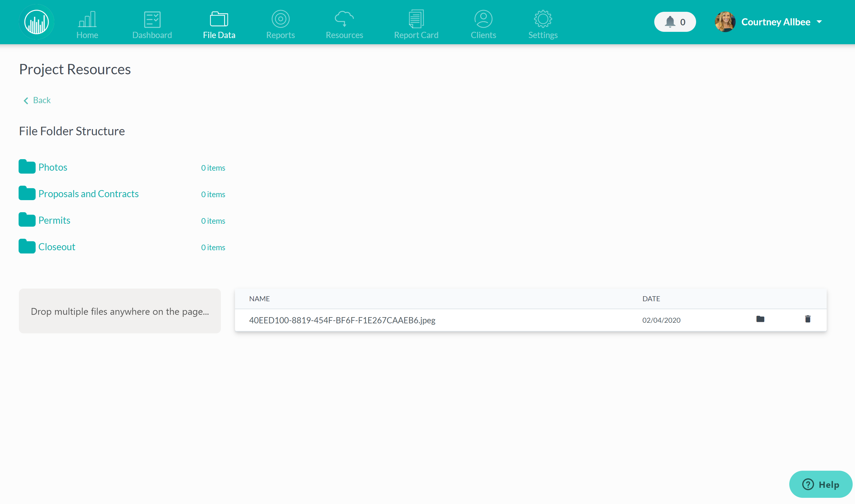
Task: Click Closeout 0 items count
Action: pyautogui.click(x=213, y=247)
